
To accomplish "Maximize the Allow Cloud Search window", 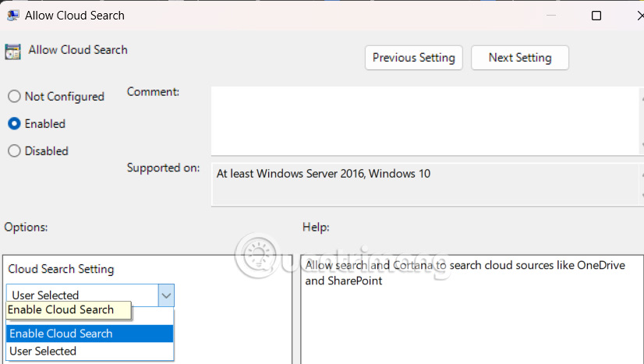I will click(x=596, y=16).
